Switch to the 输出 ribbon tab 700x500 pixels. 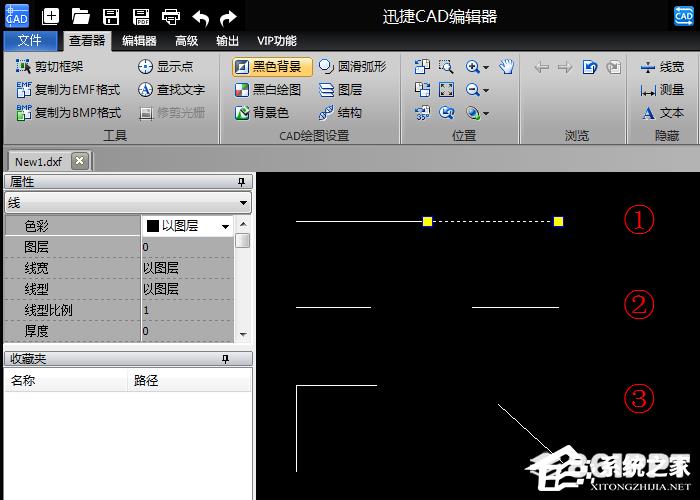(227, 41)
